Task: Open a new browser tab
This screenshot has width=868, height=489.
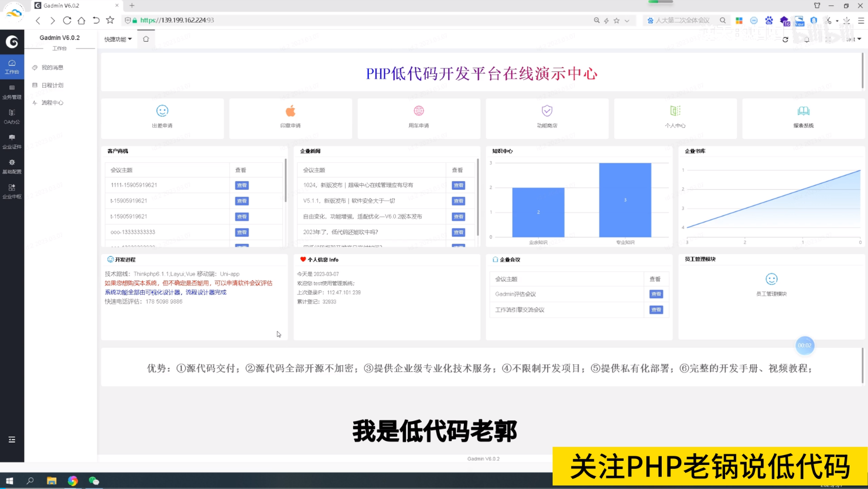Action: coord(132,5)
